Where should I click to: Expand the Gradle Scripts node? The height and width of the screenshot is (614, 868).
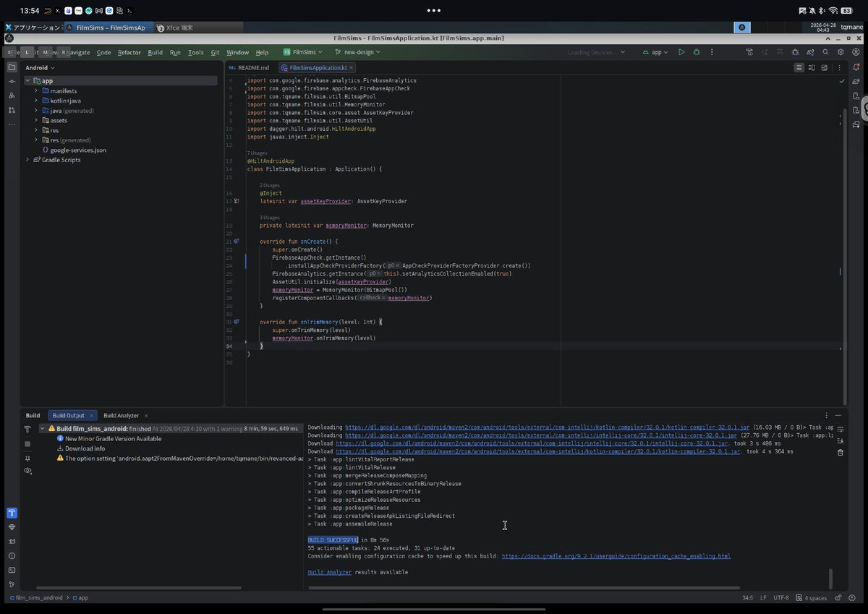pyautogui.click(x=27, y=160)
